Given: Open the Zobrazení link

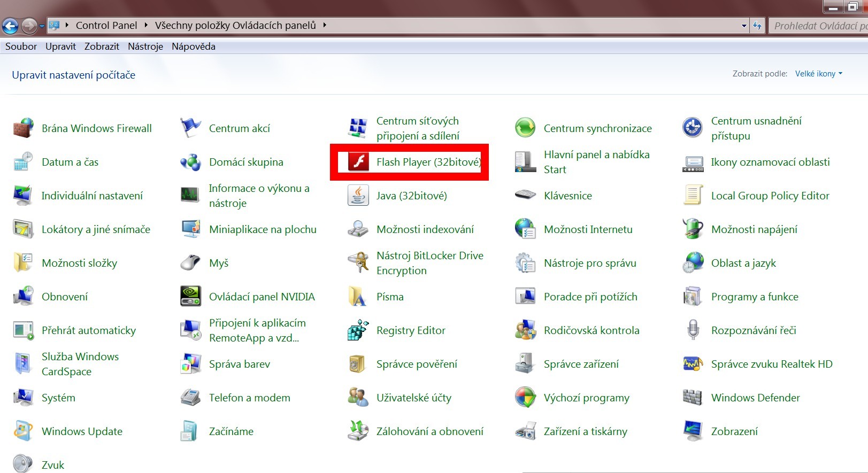Looking at the screenshot, I should 734,431.
